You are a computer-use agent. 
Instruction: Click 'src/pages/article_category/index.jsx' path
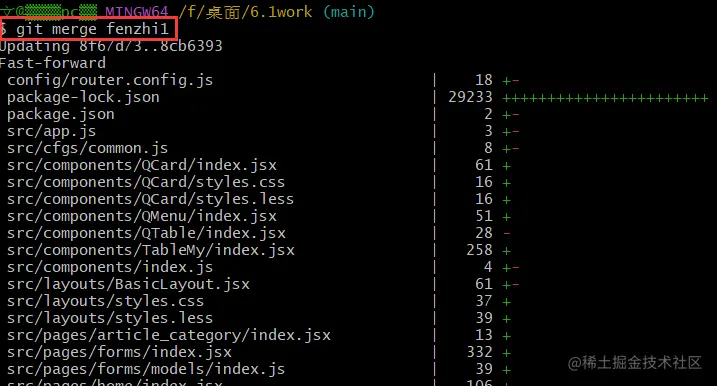pos(169,335)
